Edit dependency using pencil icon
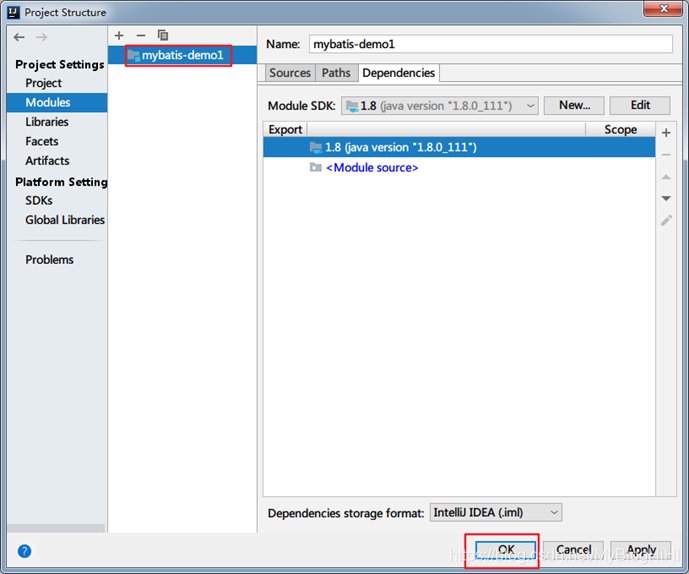 (x=666, y=221)
